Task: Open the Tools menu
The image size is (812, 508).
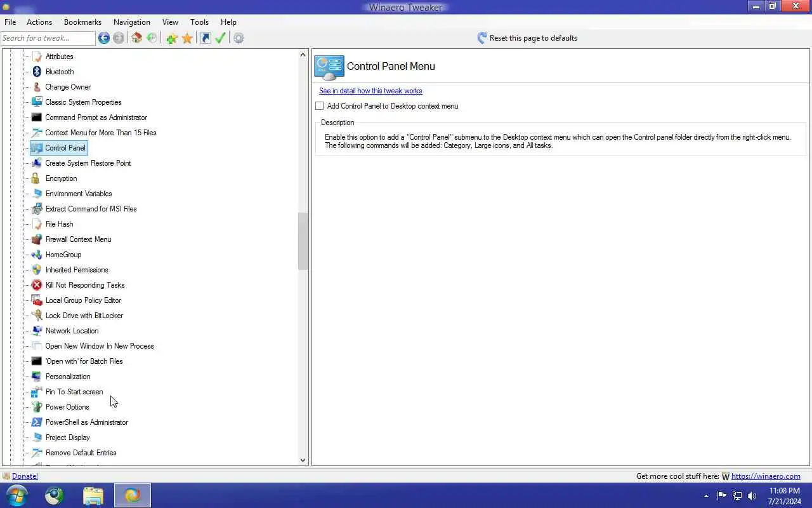Action: coord(199,22)
